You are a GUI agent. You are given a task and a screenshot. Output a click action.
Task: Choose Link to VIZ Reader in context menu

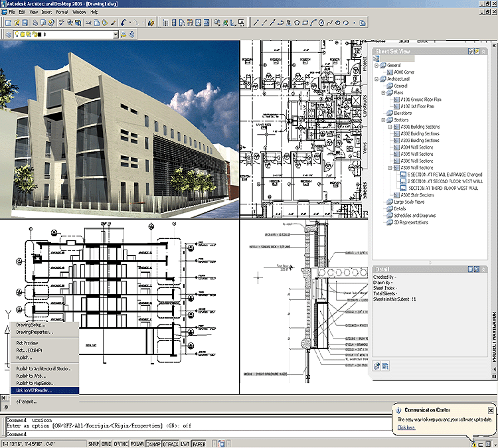point(44,390)
